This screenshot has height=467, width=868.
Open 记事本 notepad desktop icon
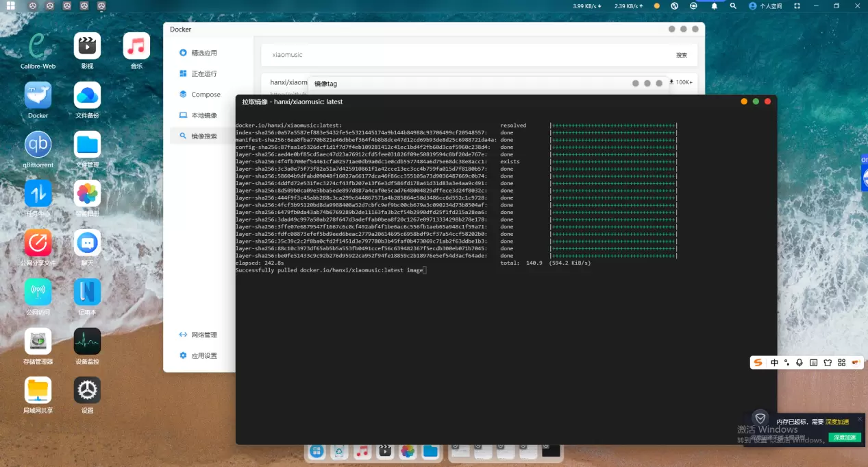click(87, 292)
